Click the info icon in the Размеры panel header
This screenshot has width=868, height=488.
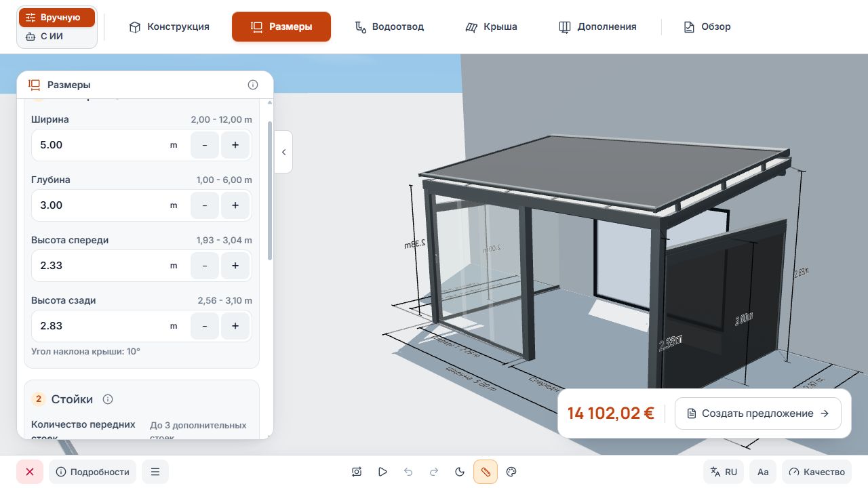(253, 85)
